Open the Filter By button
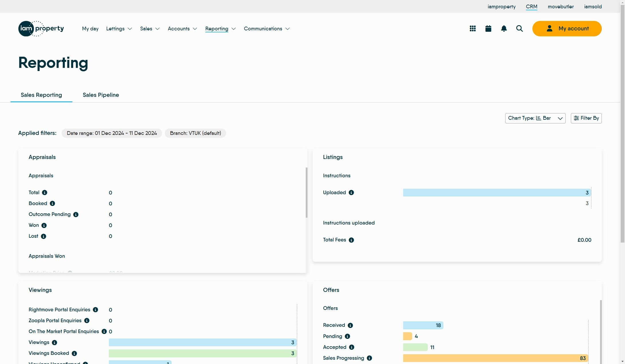 pyautogui.click(x=586, y=118)
